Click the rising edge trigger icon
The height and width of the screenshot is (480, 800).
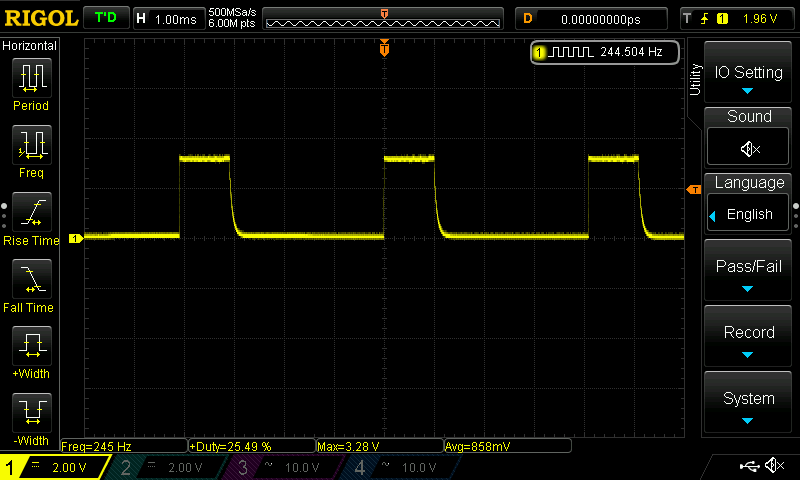(704, 19)
